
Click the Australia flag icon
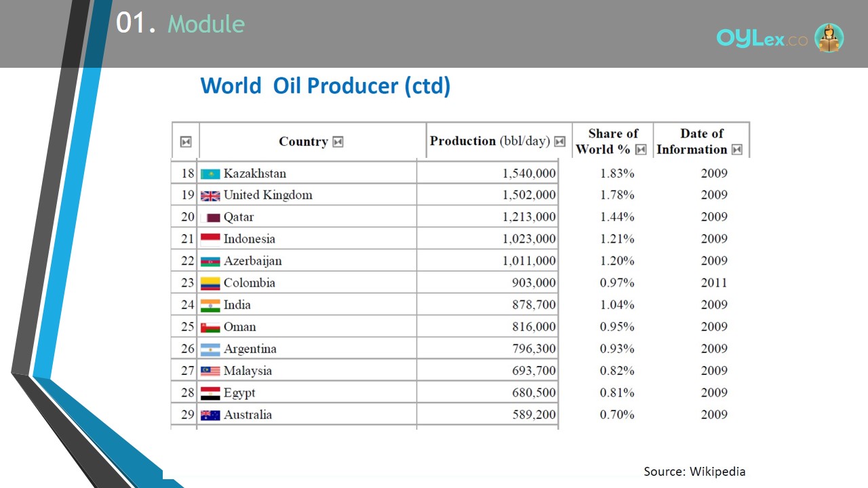pyautogui.click(x=210, y=415)
